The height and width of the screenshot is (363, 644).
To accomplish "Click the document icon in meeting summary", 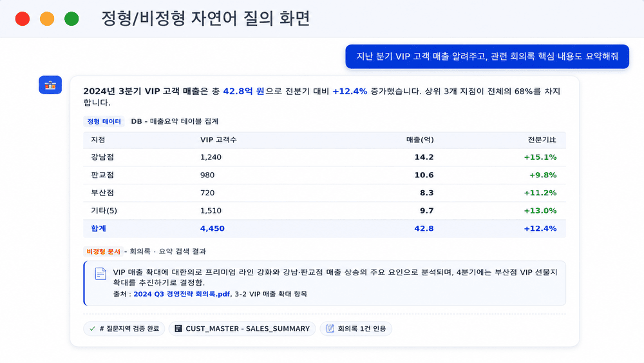I will pos(100,274).
